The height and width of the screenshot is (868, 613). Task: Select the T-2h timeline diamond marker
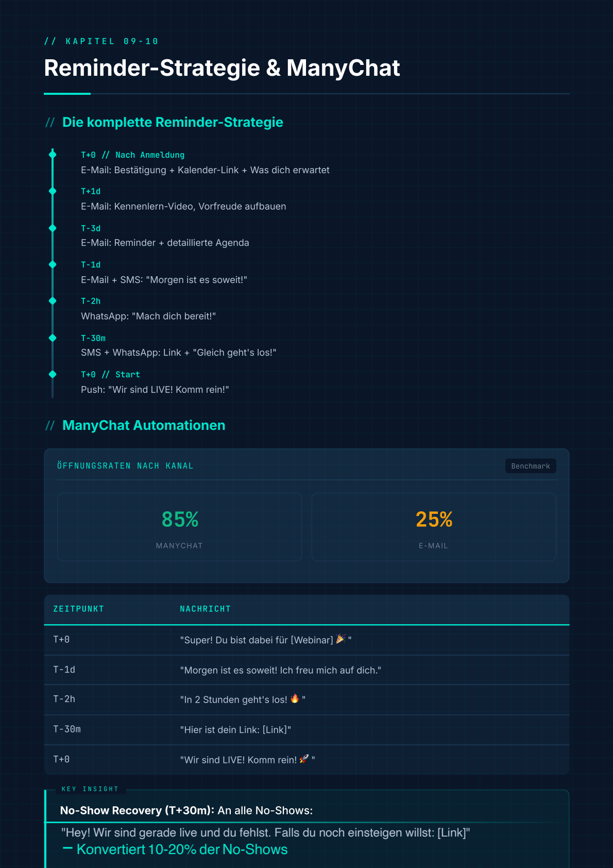point(53,301)
